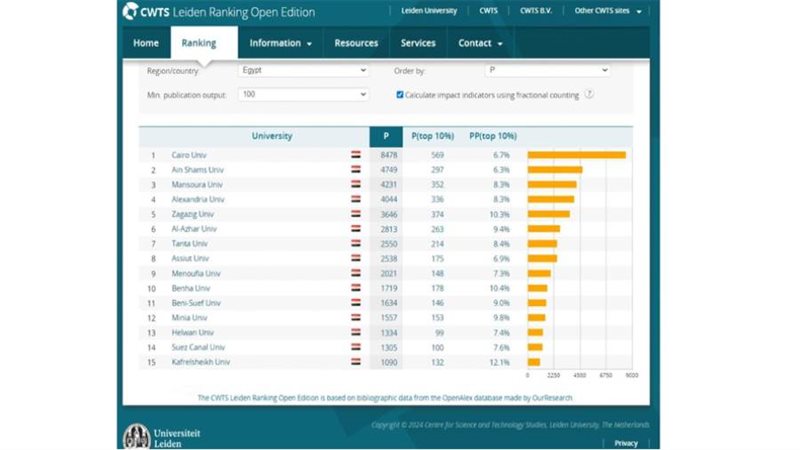Viewport: 800px width, 450px height.
Task: Open the Information menu
Action: pos(280,43)
